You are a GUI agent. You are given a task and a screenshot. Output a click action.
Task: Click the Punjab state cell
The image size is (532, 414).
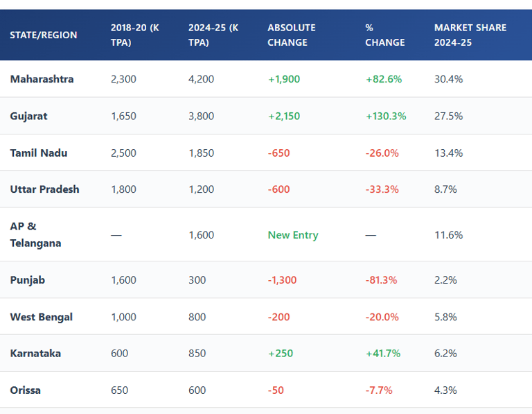tap(28, 280)
